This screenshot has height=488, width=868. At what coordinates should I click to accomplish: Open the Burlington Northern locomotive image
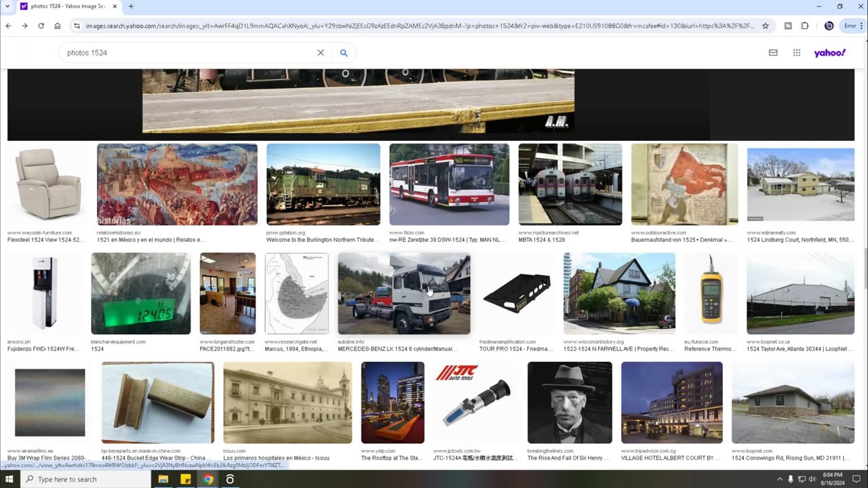323,184
